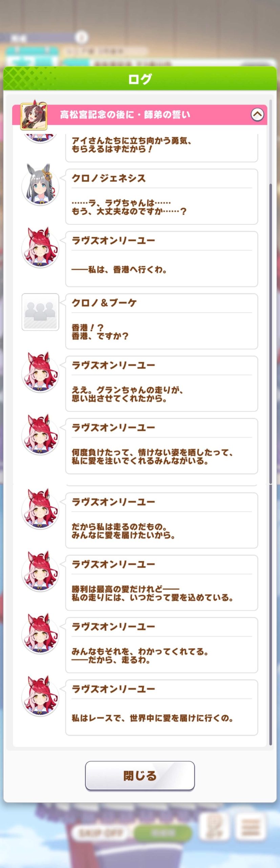This screenshot has width=280, height=868.
Task: Select the クロノジェネシス dialogue entry
Action: [x=161, y=197]
